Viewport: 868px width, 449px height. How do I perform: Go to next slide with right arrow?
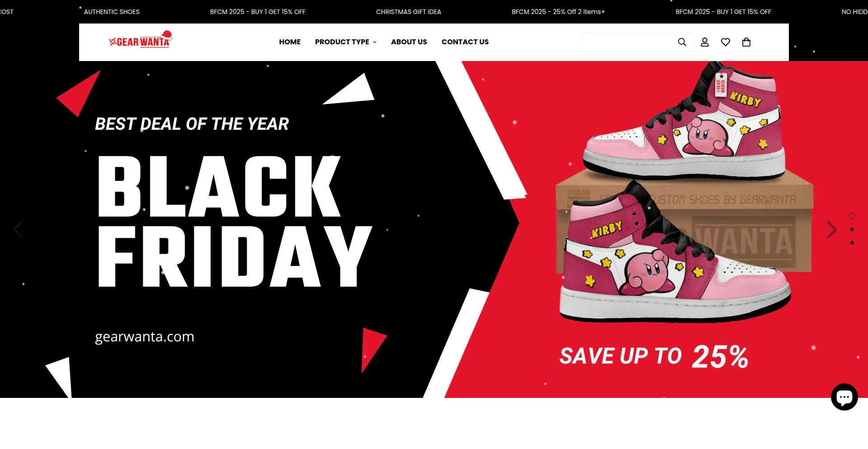(831, 229)
